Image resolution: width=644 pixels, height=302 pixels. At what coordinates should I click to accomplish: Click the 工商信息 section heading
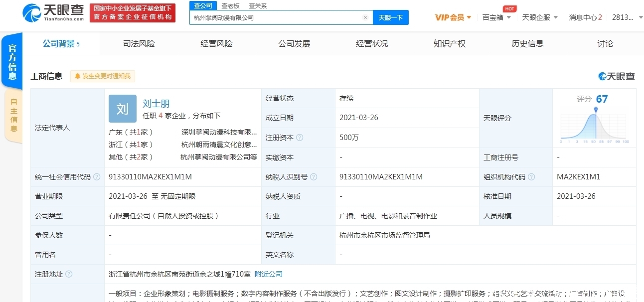(x=46, y=76)
